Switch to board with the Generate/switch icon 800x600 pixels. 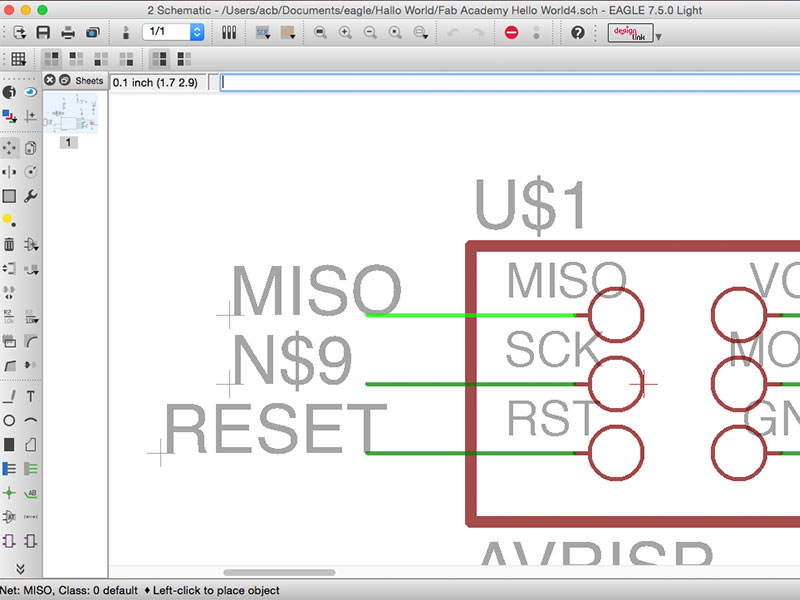pos(126,33)
